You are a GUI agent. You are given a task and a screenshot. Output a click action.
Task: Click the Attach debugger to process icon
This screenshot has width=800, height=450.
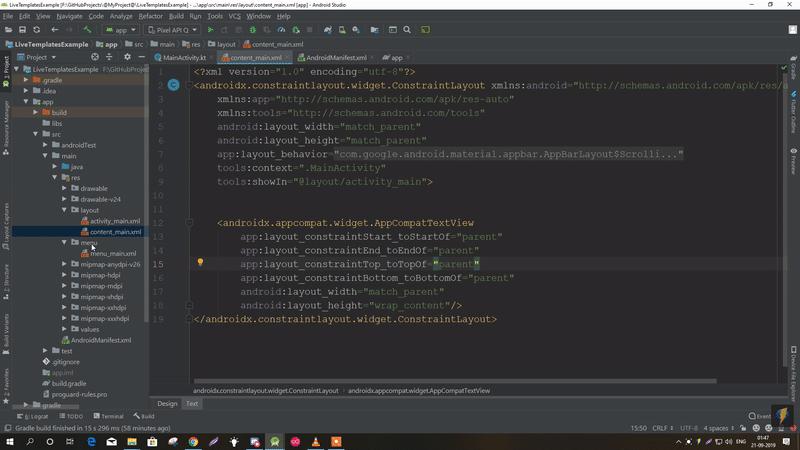point(296,30)
